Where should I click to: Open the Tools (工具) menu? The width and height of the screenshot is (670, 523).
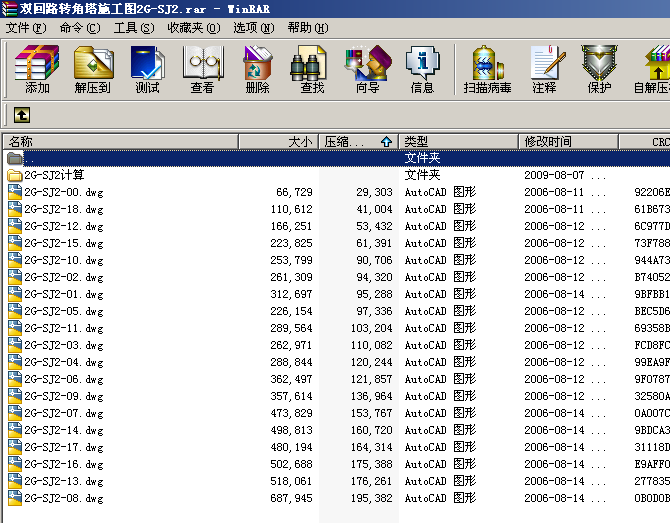point(134,28)
